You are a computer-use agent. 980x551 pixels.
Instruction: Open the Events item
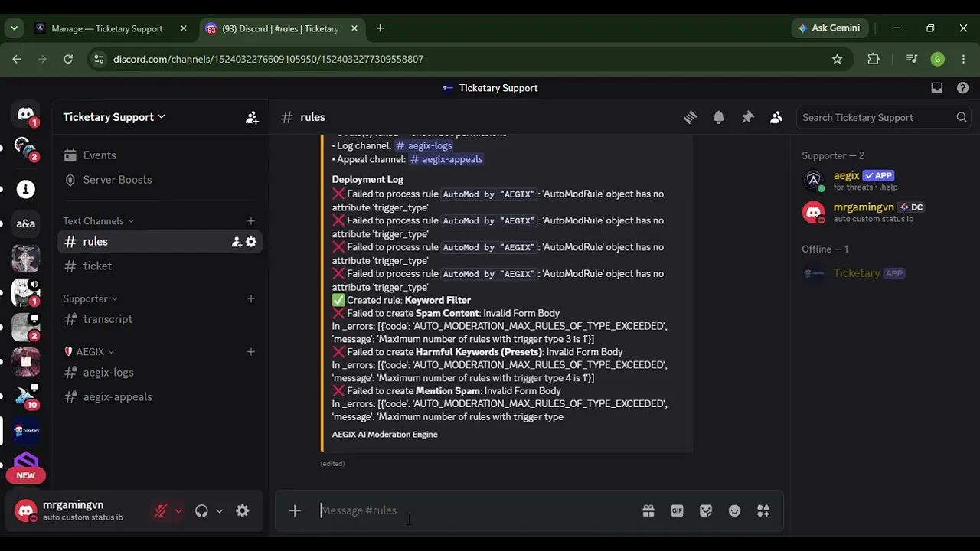(160, 155)
